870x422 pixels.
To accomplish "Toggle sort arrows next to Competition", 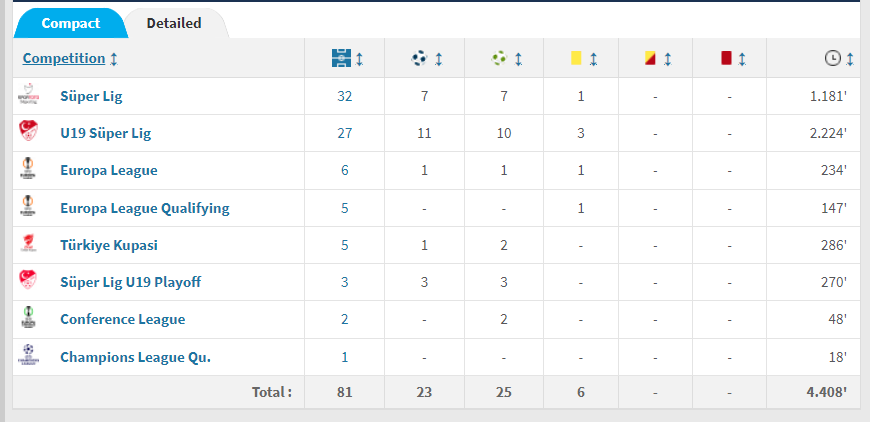I will click(114, 59).
